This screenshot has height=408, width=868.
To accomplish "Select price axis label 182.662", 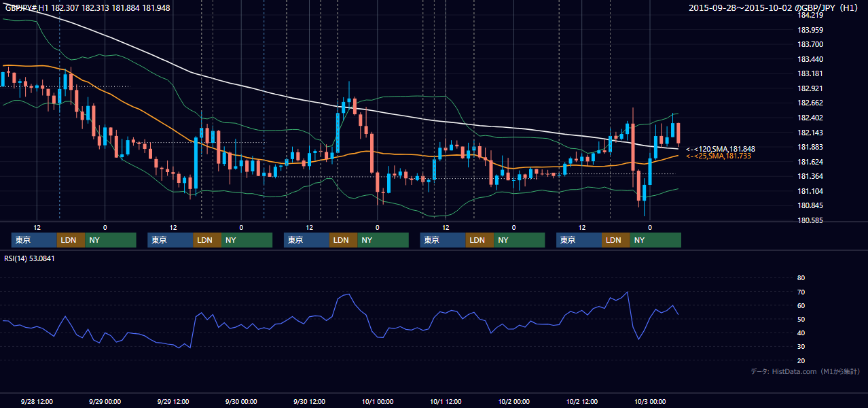I will pos(810,103).
